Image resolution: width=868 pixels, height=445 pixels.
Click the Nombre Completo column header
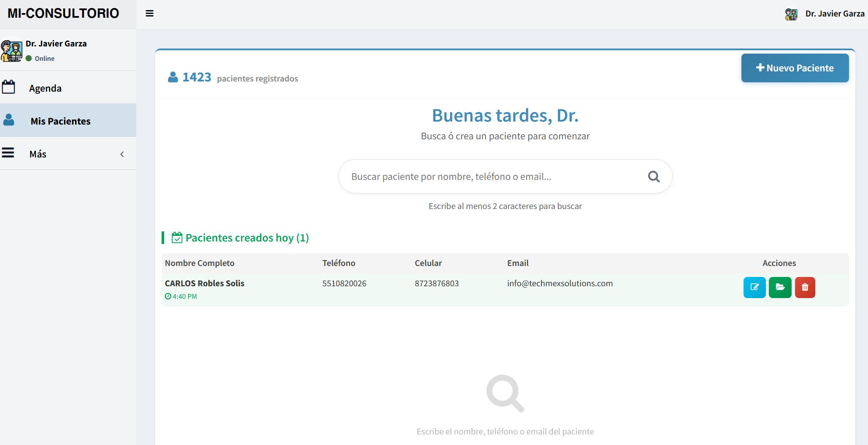[x=200, y=263]
